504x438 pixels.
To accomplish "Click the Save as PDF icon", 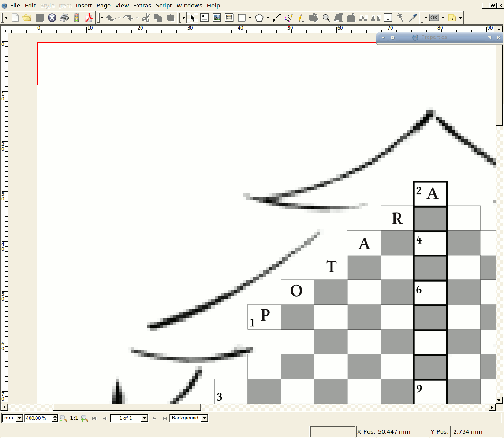I will coord(89,18).
